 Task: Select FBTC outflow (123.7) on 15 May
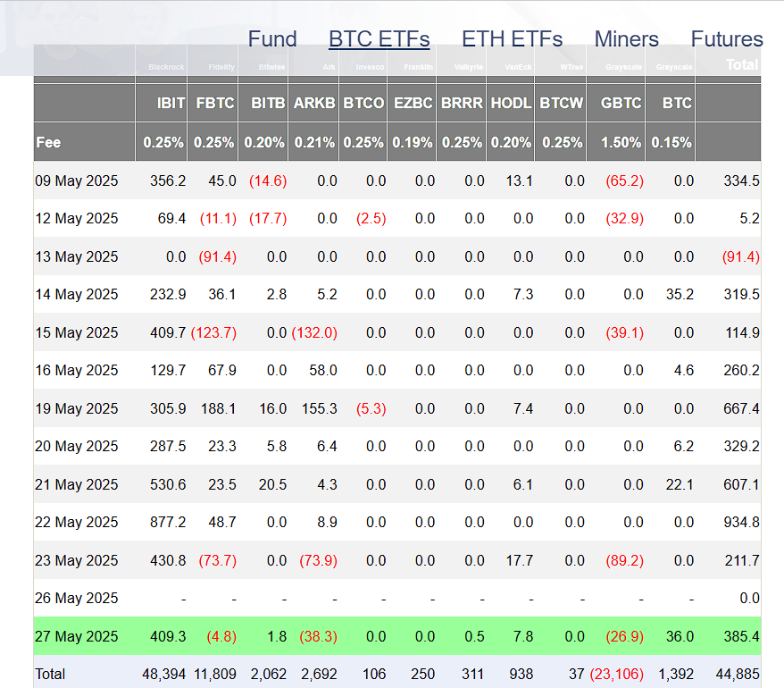pyautogui.click(x=213, y=332)
